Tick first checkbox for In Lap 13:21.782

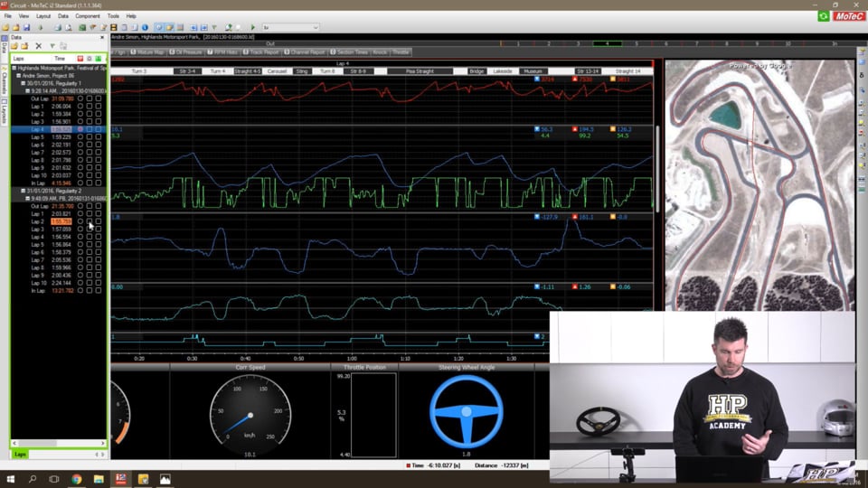tap(90, 290)
